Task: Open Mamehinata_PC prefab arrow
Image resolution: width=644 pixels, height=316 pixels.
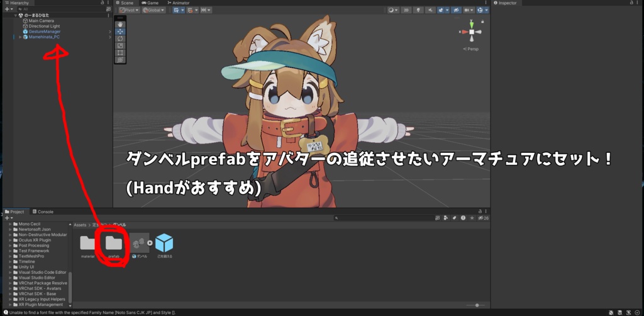Action: click(109, 37)
